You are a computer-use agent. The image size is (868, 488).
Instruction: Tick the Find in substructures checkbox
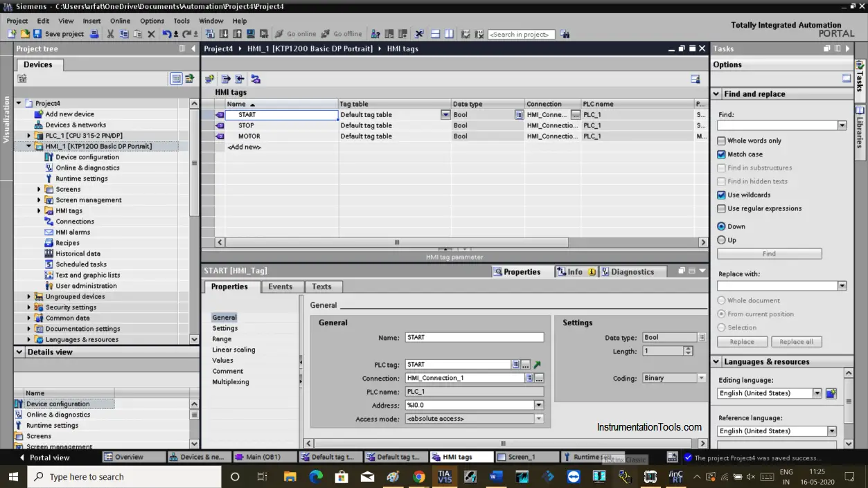722,168
